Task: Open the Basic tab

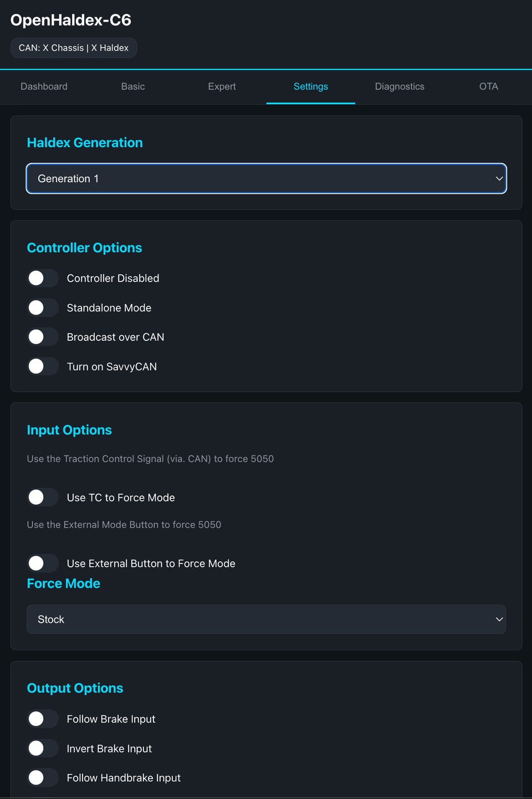Action: tap(133, 86)
